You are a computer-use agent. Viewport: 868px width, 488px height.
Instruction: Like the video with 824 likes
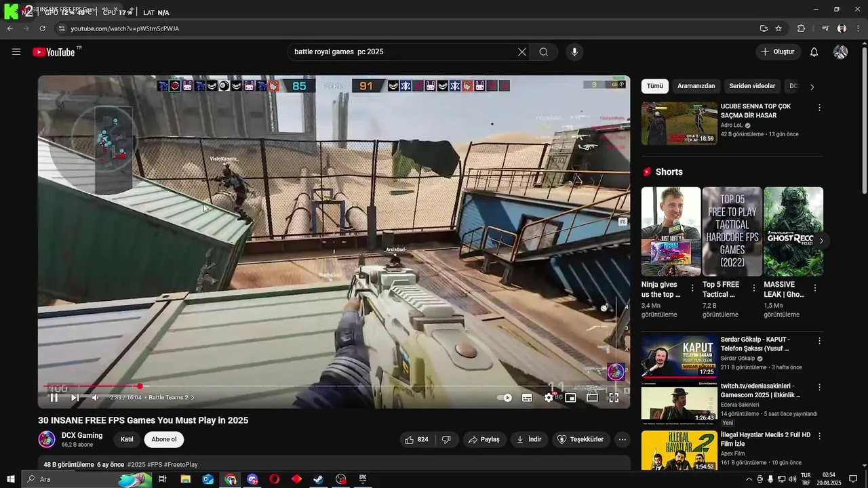416,439
